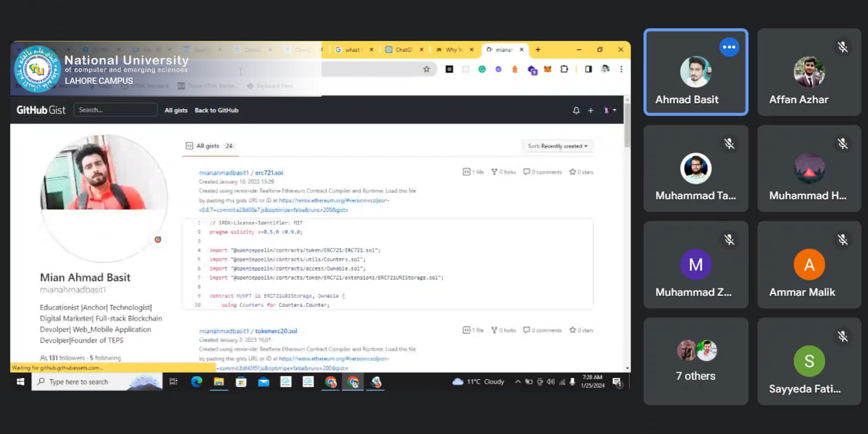This screenshot has height=434, width=868.
Task: Click the status emoji on profile avatar
Action: (158, 239)
